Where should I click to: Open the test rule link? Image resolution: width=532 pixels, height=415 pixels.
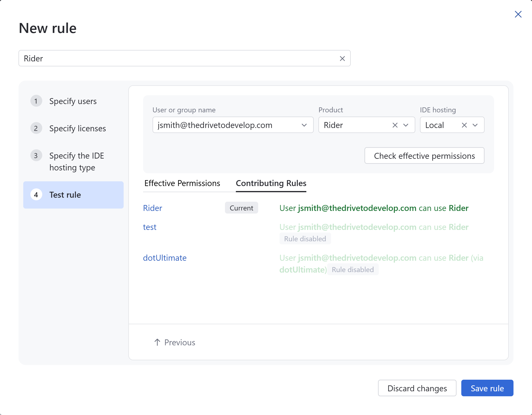[x=149, y=227]
